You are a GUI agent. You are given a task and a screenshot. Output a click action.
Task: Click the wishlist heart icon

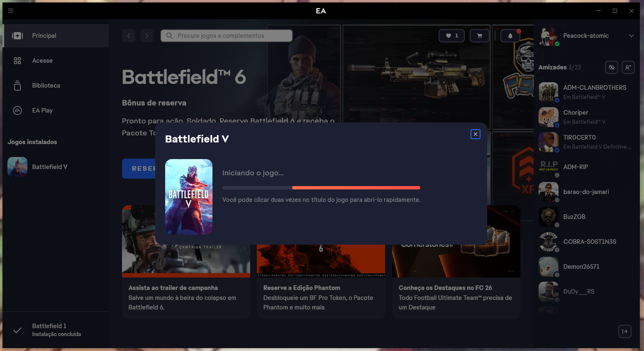pos(451,36)
